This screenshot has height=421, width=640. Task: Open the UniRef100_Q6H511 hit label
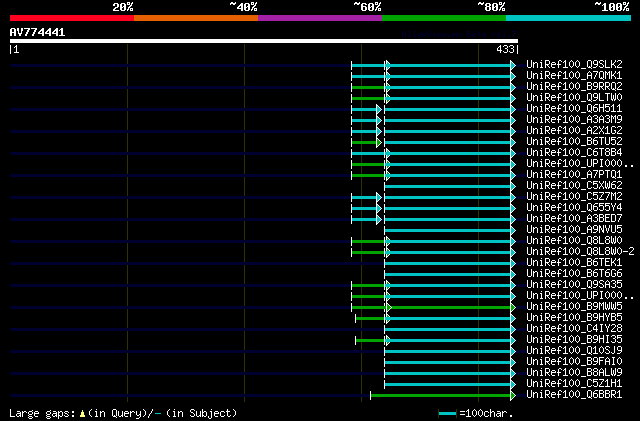574,109
